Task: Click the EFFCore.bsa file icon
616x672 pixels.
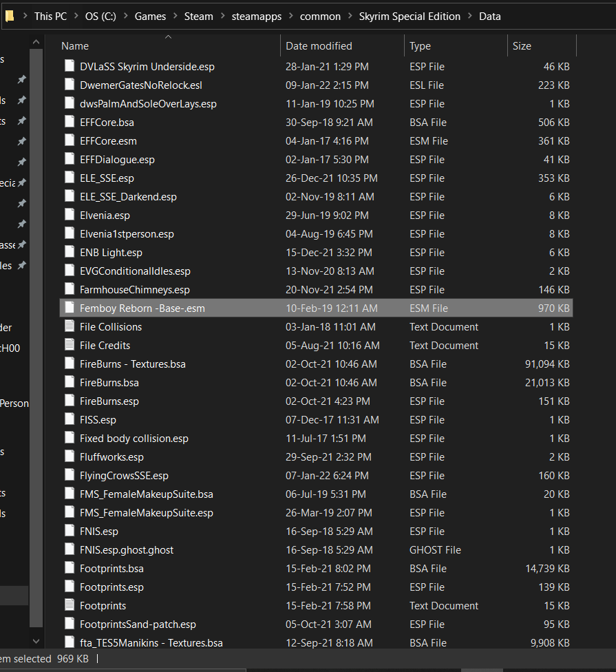Action: pyautogui.click(x=70, y=122)
